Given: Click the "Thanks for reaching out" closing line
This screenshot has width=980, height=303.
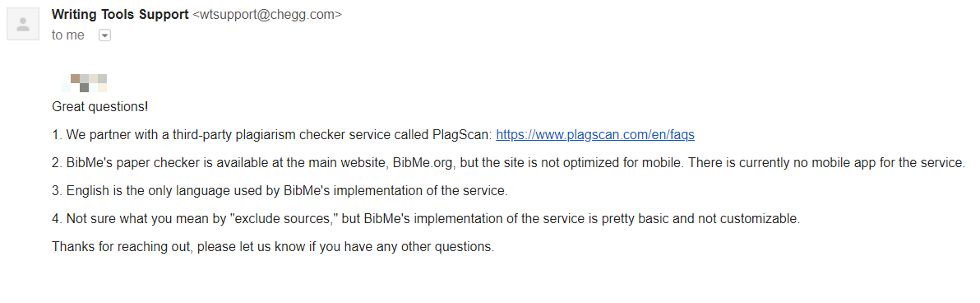Looking at the screenshot, I should point(273,247).
